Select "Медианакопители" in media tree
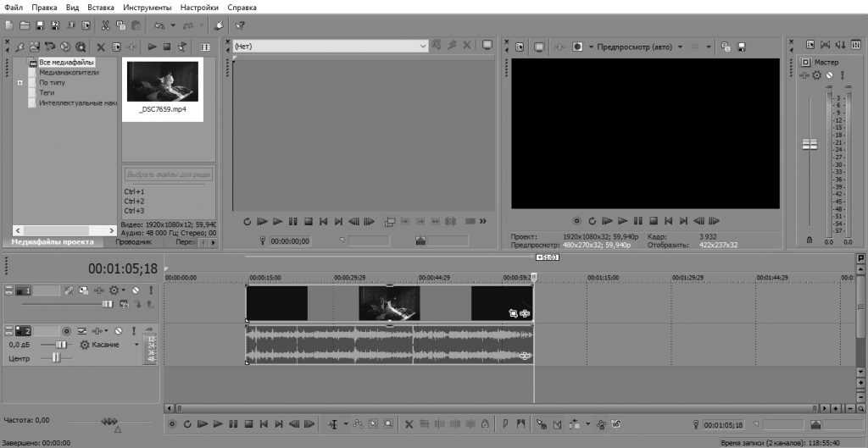The image size is (868, 448). [x=70, y=73]
